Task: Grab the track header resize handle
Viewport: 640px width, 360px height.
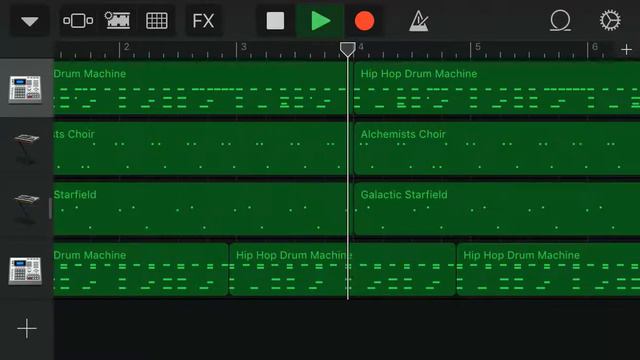Action: click(x=51, y=209)
